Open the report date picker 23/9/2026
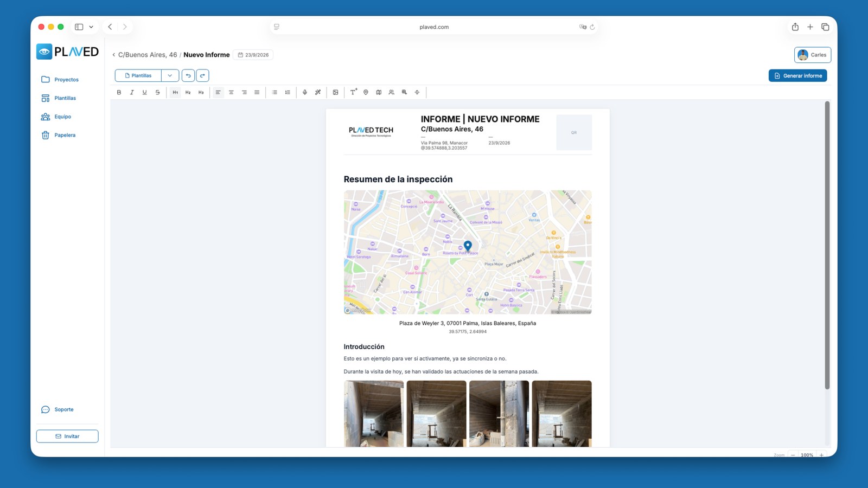 (253, 55)
